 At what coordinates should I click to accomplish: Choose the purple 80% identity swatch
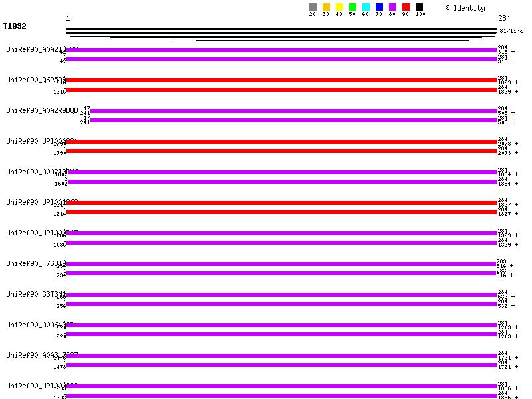pos(392,7)
